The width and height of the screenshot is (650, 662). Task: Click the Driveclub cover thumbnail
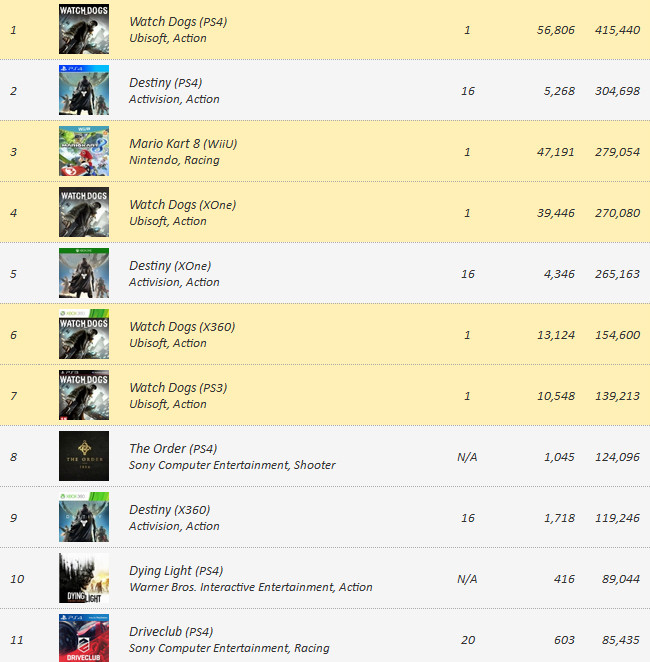84,638
